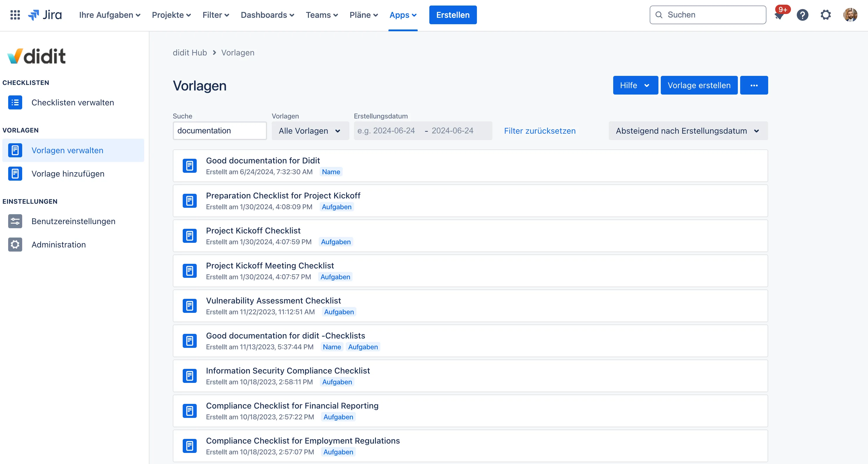Screen dimensions: 868x464
Task: Expand the Teams menu
Action: pyautogui.click(x=322, y=15)
